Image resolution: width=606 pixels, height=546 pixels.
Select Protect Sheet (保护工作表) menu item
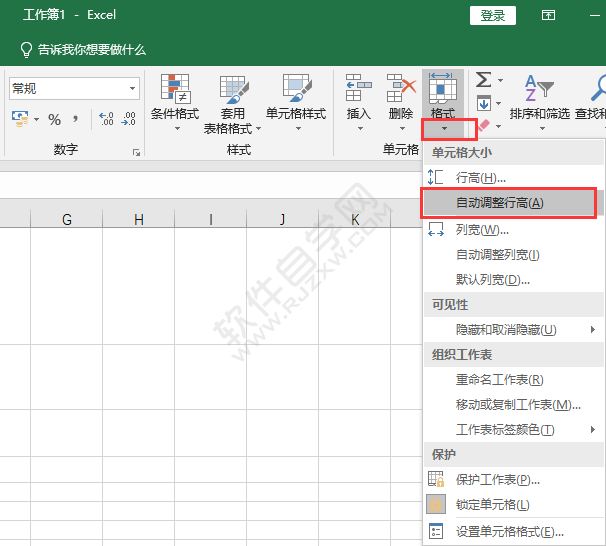click(514, 480)
